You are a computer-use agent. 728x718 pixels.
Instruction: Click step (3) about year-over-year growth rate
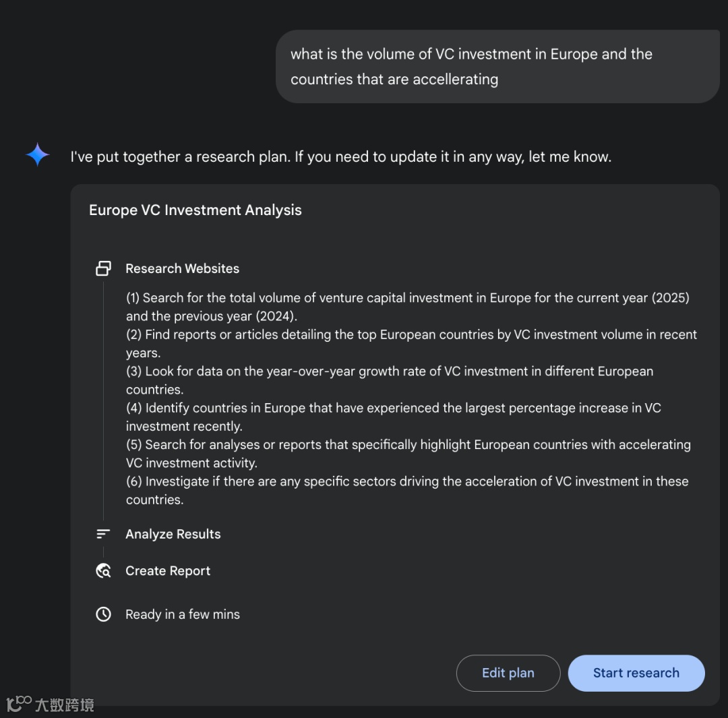pyautogui.click(x=390, y=380)
